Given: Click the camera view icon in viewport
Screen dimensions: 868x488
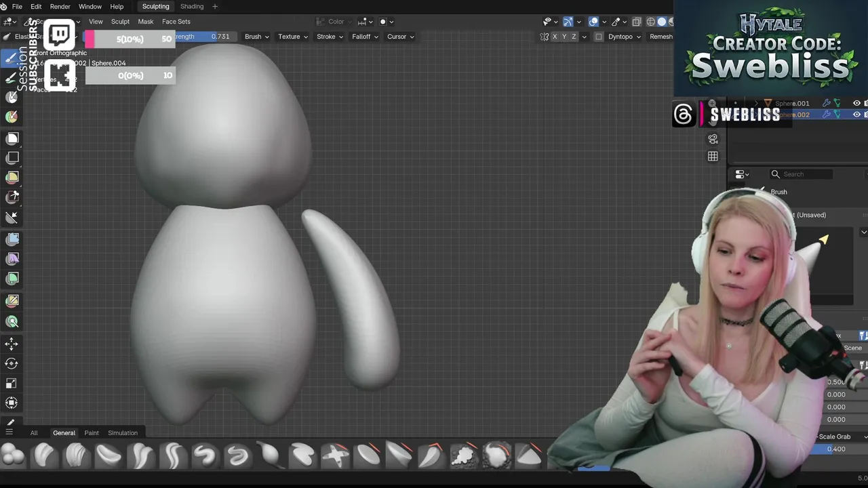Looking at the screenshot, I should 713,139.
